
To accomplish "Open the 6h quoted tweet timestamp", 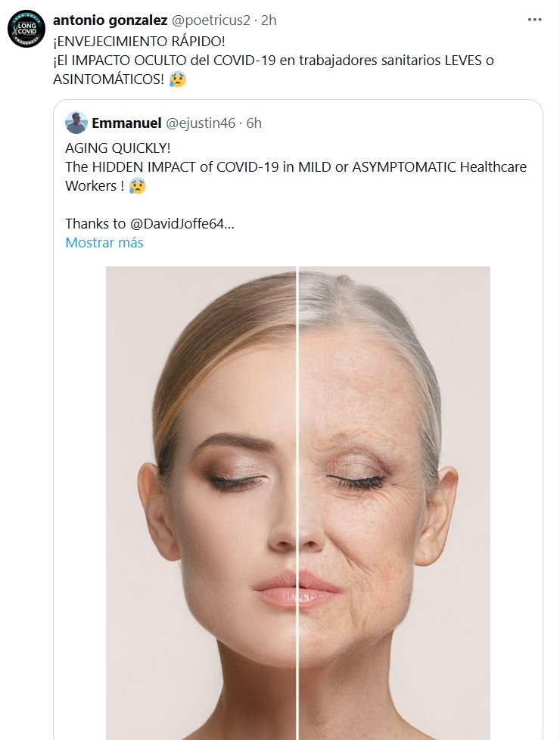I will [x=254, y=123].
